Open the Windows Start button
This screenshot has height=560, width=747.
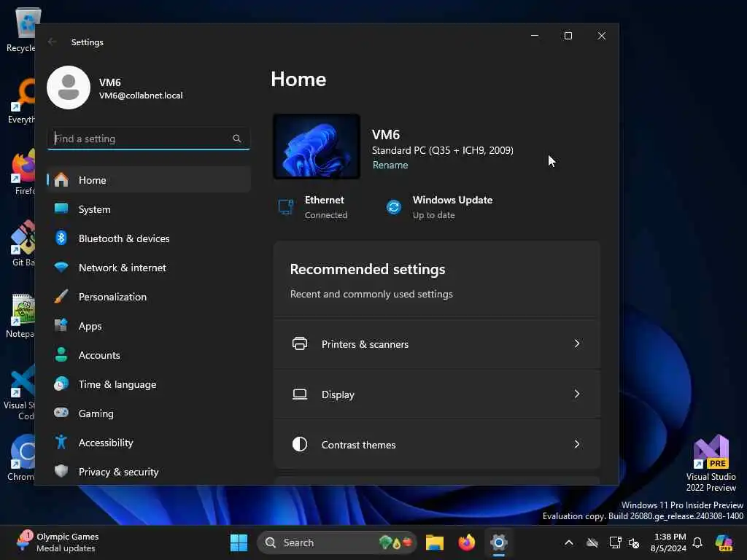(x=239, y=542)
